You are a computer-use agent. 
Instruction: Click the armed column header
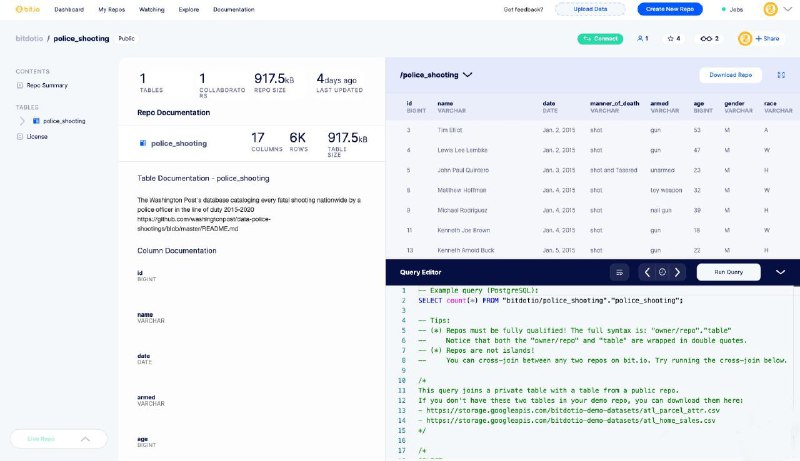(664, 107)
